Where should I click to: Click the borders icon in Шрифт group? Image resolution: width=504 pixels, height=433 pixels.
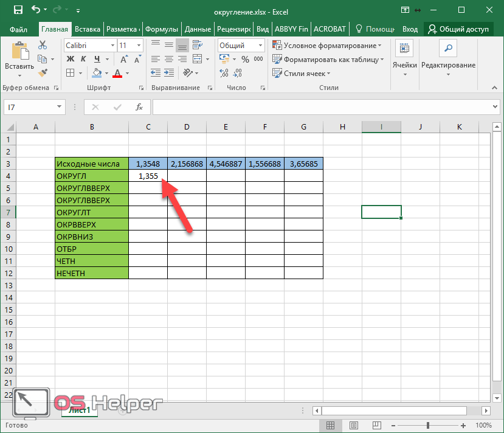tap(71, 73)
